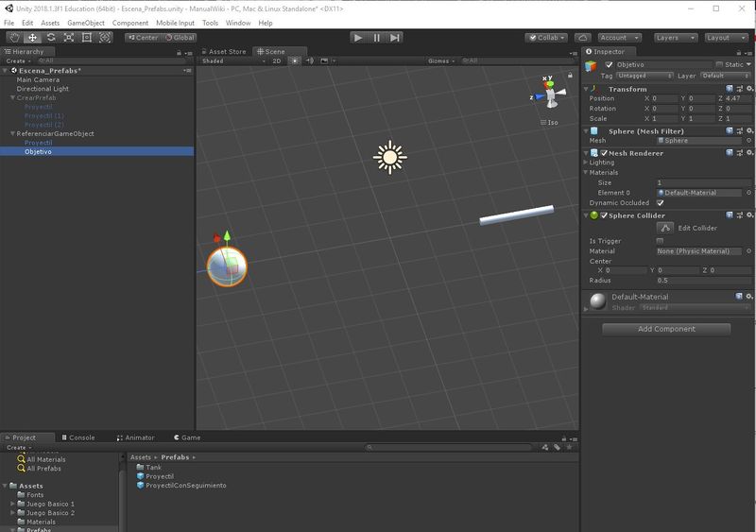Open scene effects image icon dropdown
Viewport: 756px width, 532px height.
(x=327, y=60)
